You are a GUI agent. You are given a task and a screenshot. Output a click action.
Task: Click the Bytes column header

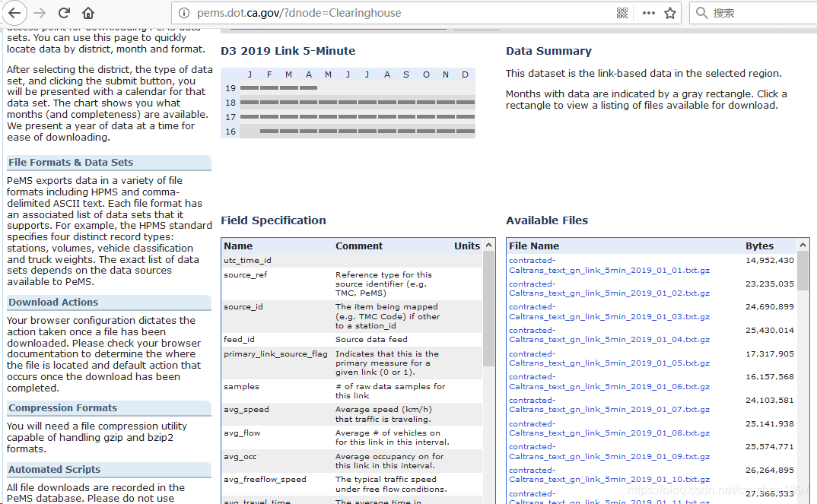pos(759,246)
